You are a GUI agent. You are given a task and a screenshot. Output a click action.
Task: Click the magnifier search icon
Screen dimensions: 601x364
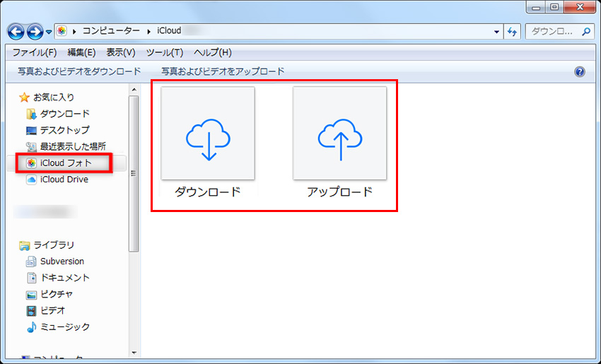coord(586,32)
